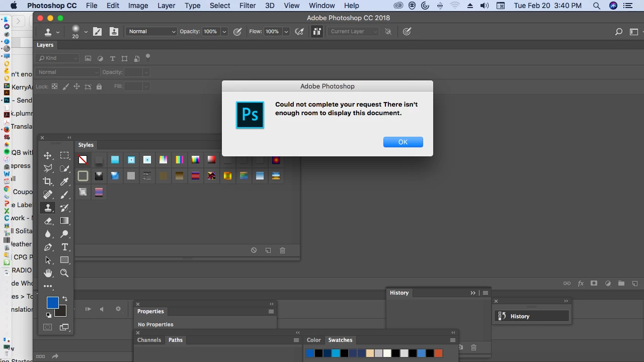Toggle the Aligned sample button
Viewport: 644px width, 362px height.
(317, 32)
